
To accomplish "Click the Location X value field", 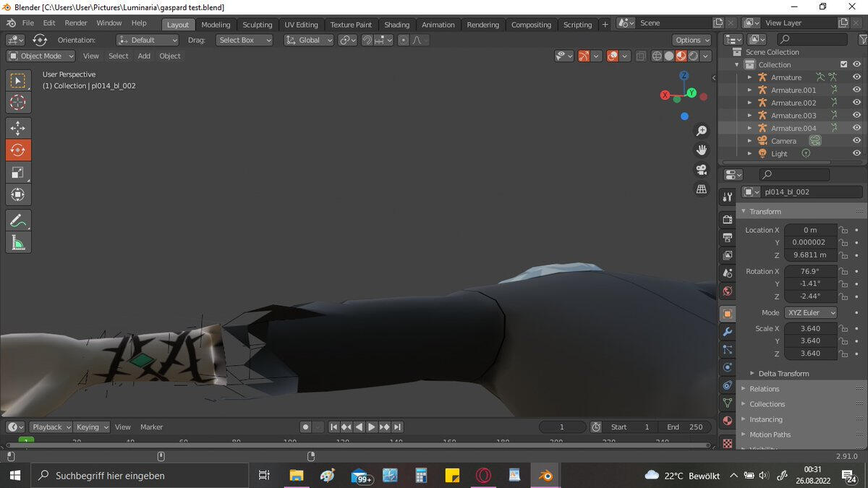I will click(x=810, y=230).
